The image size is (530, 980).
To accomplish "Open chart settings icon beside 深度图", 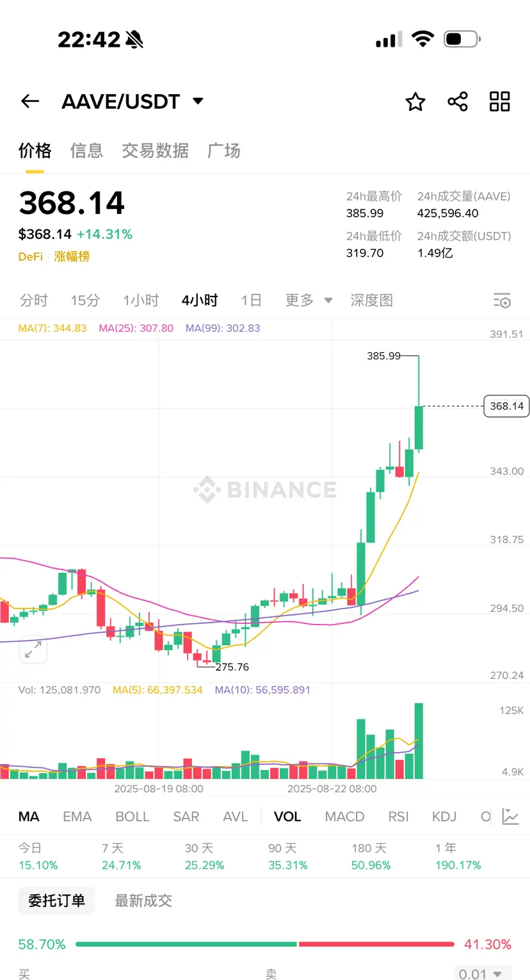I will pyautogui.click(x=502, y=300).
